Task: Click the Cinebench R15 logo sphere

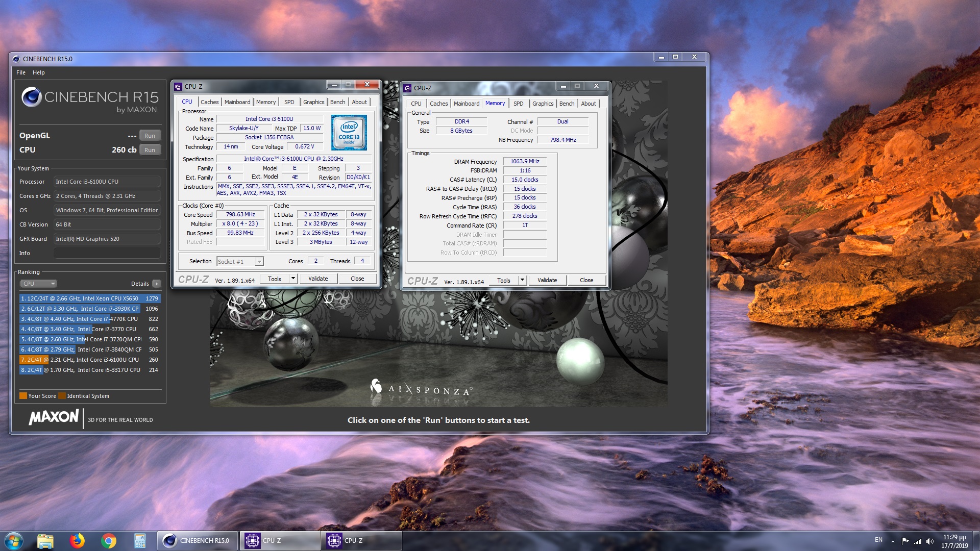Action: pyautogui.click(x=31, y=97)
